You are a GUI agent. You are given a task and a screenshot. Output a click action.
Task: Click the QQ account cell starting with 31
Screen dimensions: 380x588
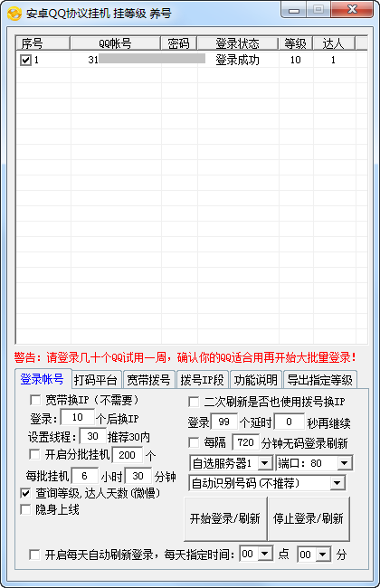tap(116, 60)
